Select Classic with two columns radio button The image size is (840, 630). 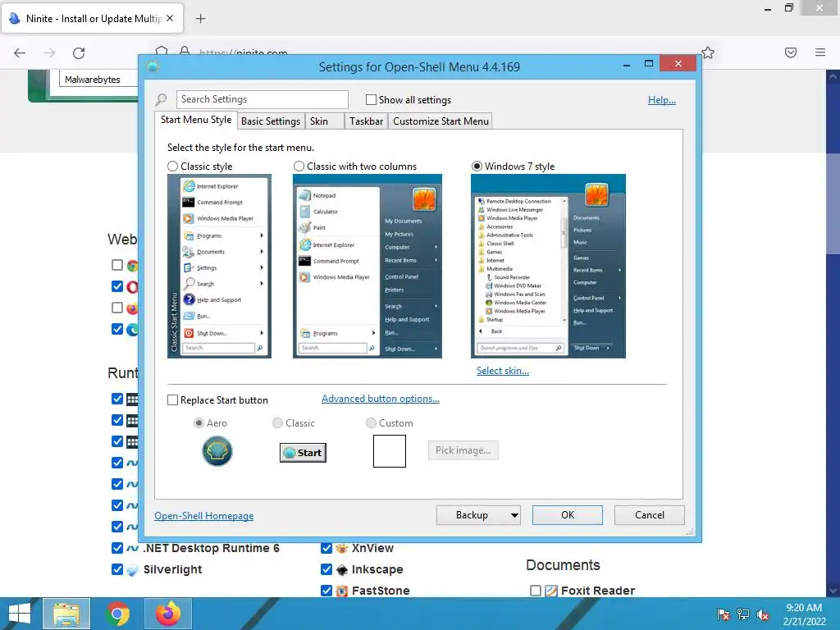tap(299, 167)
